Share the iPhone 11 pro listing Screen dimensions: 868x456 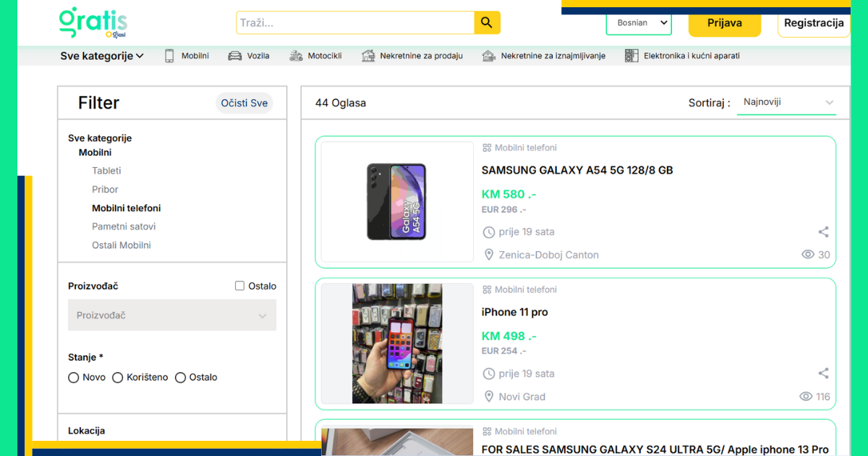click(823, 373)
